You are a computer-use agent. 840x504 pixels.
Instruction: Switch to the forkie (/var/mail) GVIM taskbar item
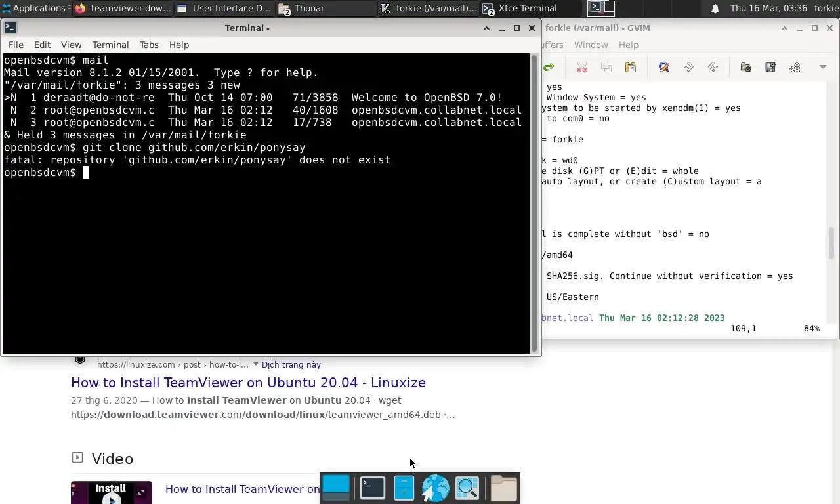click(x=429, y=8)
